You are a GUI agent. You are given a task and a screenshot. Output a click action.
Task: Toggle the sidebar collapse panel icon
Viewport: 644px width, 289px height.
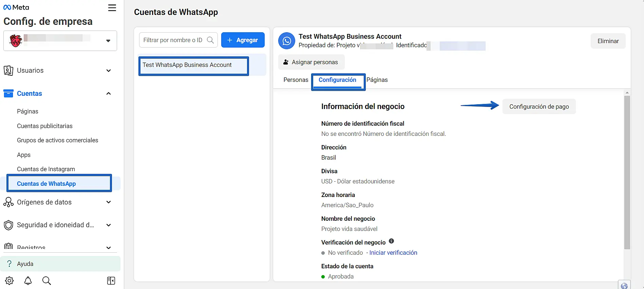tap(111, 281)
